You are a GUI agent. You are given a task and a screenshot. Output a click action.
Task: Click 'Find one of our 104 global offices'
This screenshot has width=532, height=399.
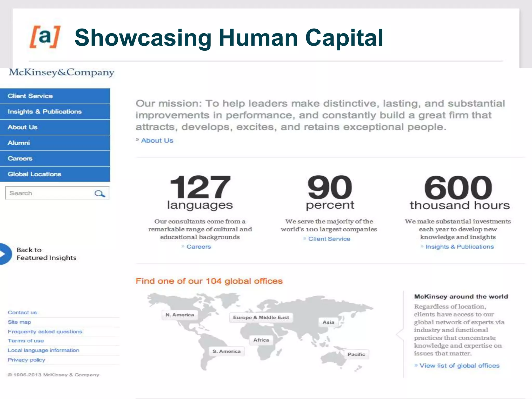209,281
